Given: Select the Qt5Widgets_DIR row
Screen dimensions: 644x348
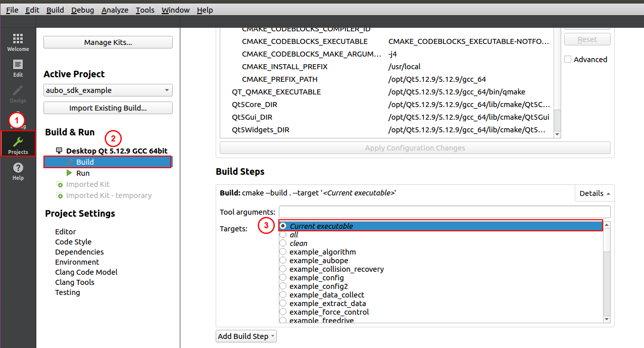Looking at the screenshot, I should click(x=387, y=130).
